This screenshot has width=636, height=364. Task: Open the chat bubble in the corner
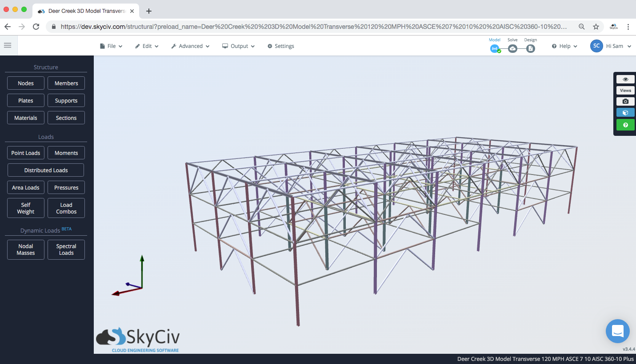(617, 331)
